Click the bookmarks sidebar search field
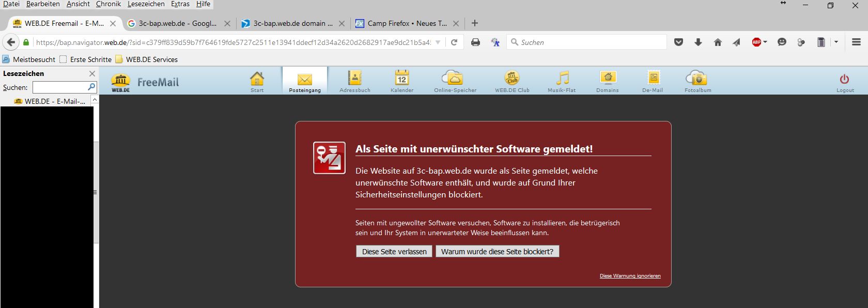The height and width of the screenshot is (308, 868). (x=60, y=87)
